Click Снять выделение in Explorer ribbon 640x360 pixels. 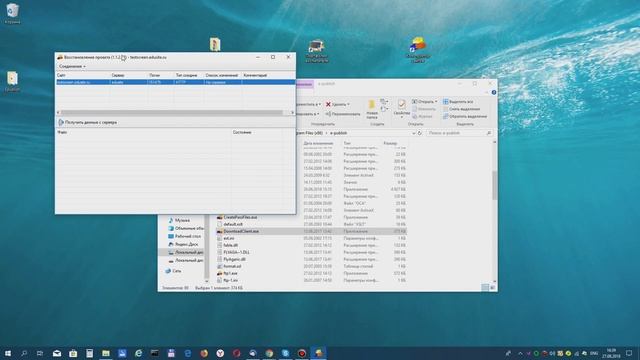point(462,109)
